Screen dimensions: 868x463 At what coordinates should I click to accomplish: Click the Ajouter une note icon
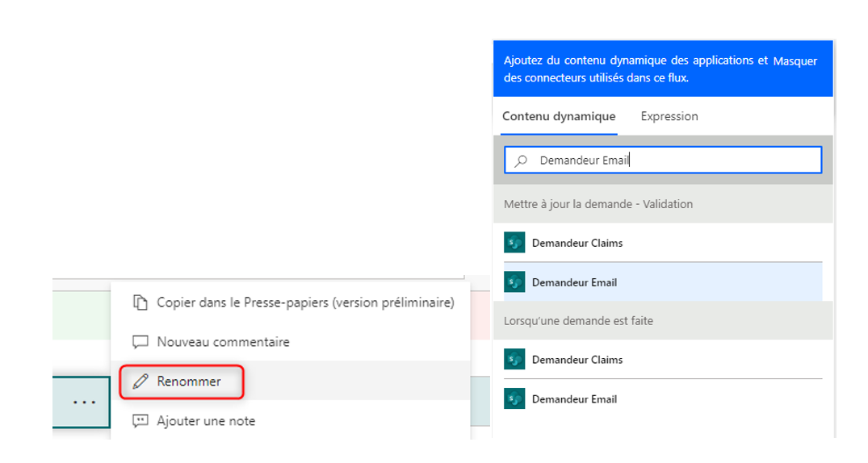pos(140,421)
